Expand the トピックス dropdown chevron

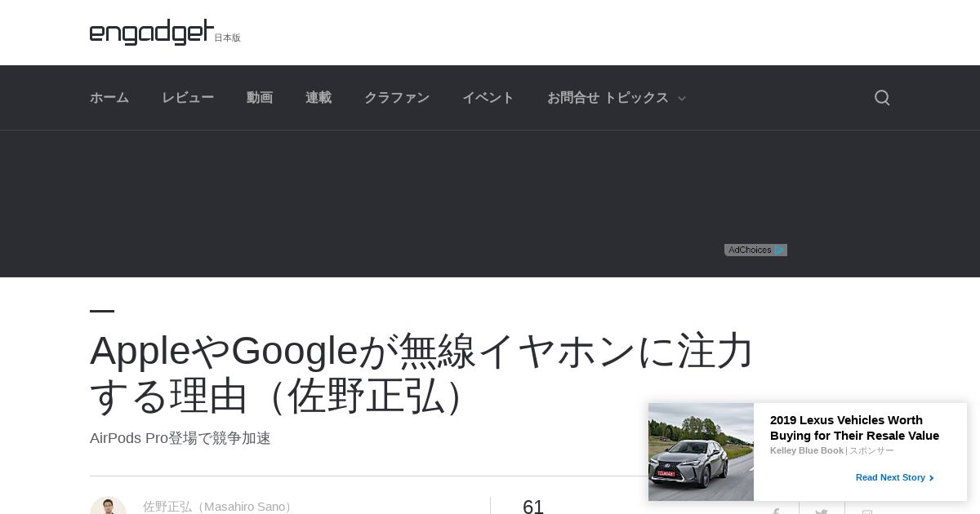point(682,99)
